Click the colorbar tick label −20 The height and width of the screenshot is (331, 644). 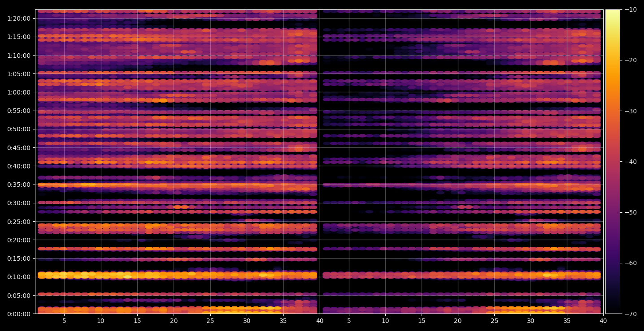click(x=631, y=60)
